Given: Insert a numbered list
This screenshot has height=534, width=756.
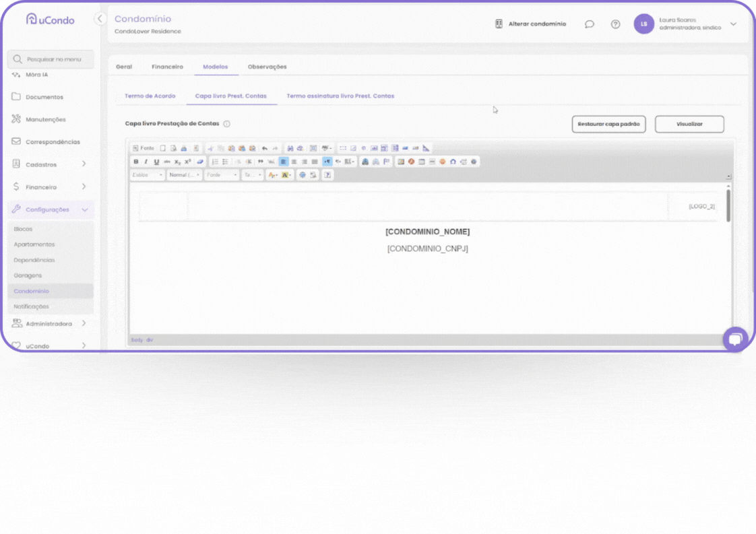Looking at the screenshot, I should (x=215, y=162).
